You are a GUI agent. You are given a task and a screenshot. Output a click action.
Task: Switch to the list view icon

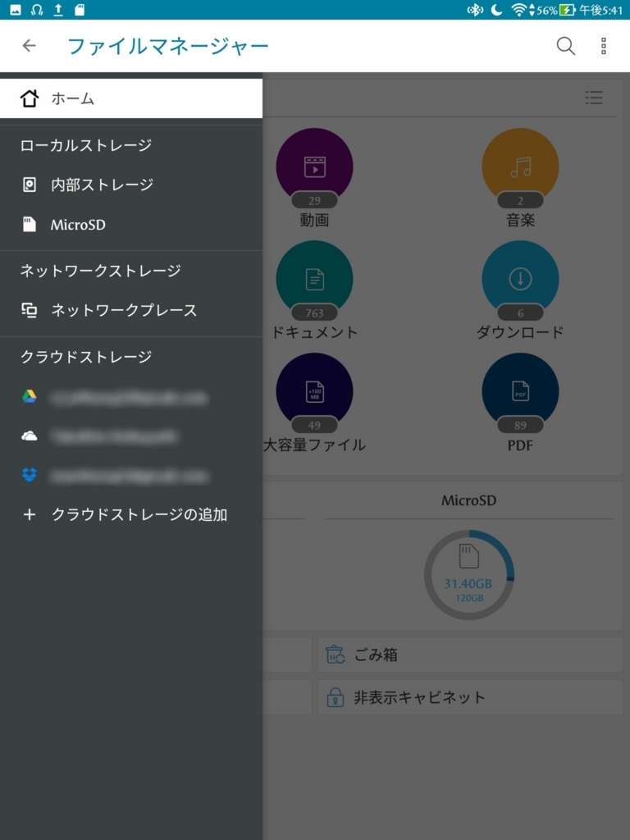594,98
